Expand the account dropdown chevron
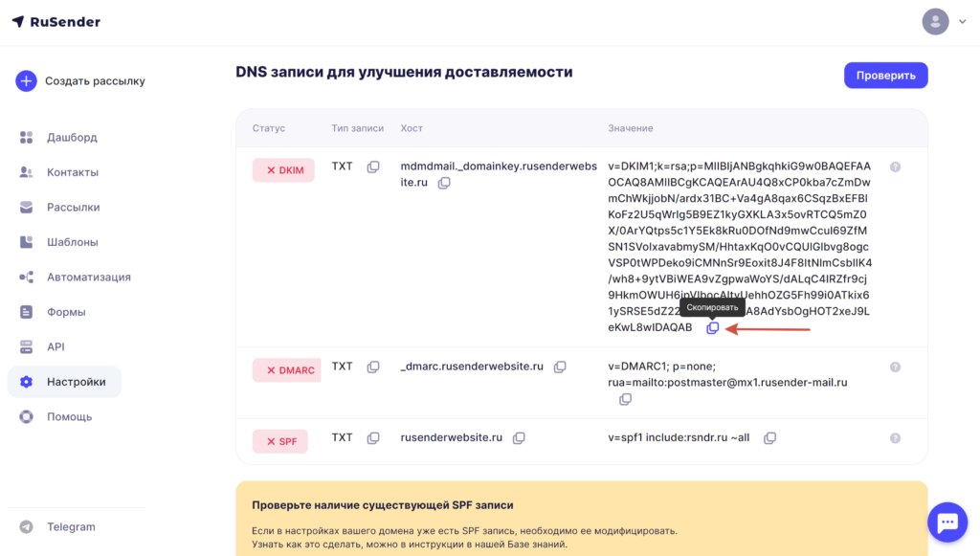The width and height of the screenshot is (980, 556). pos(963,22)
